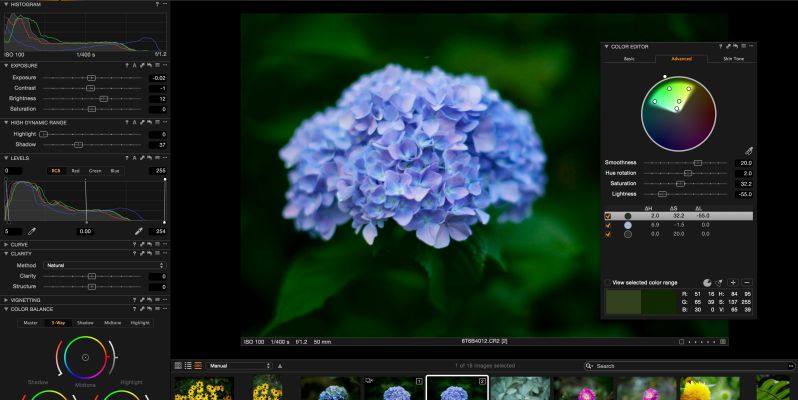This screenshot has height=400, width=798.
Task: Invert the color range pie icon
Action: tap(707, 283)
